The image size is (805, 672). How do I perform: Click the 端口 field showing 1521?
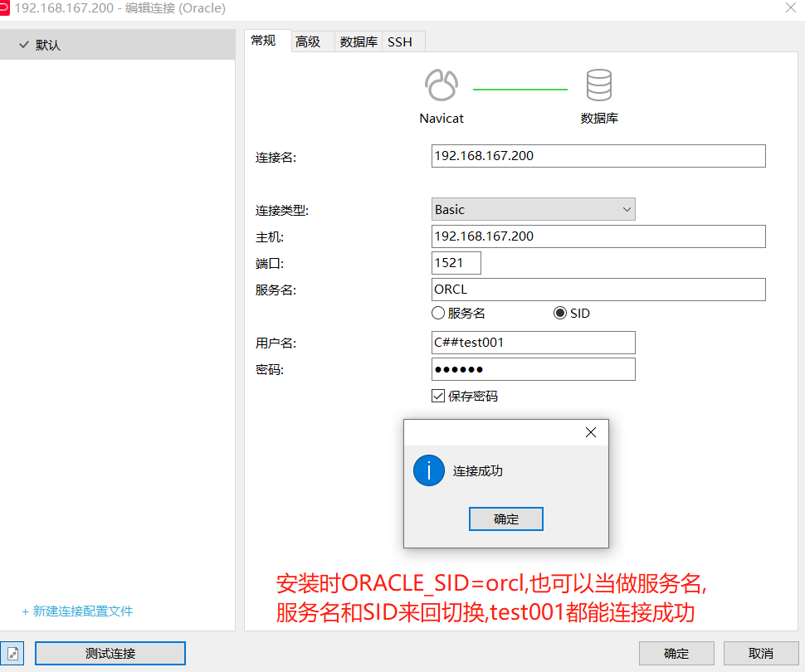point(456,263)
